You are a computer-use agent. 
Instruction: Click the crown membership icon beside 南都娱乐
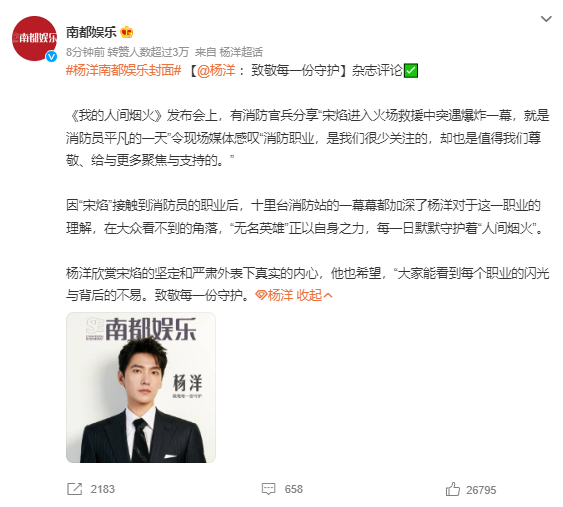tap(127, 32)
